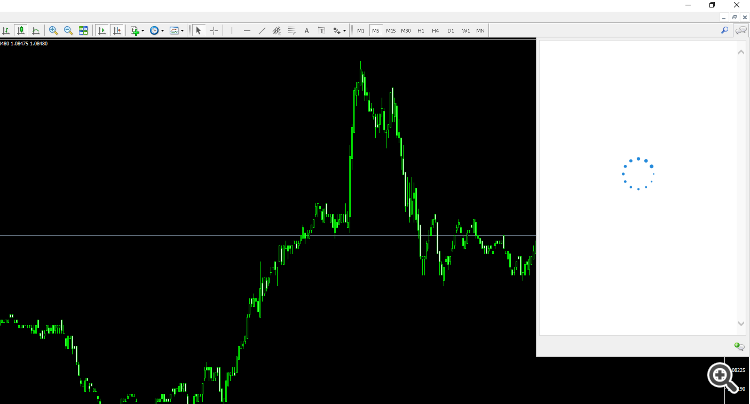This screenshot has height=404, width=750.
Task: Open the periods clock icon
Action: (x=154, y=31)
